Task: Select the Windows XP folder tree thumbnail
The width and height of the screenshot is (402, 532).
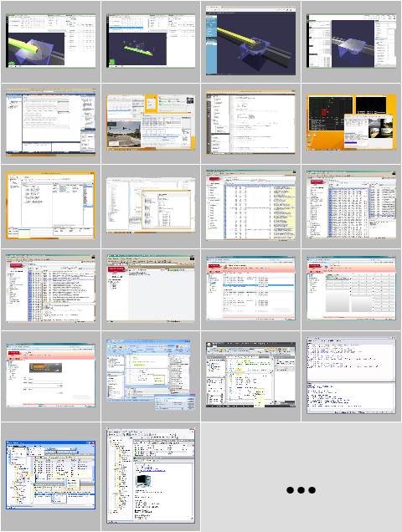Action: (x=50, y=475)
